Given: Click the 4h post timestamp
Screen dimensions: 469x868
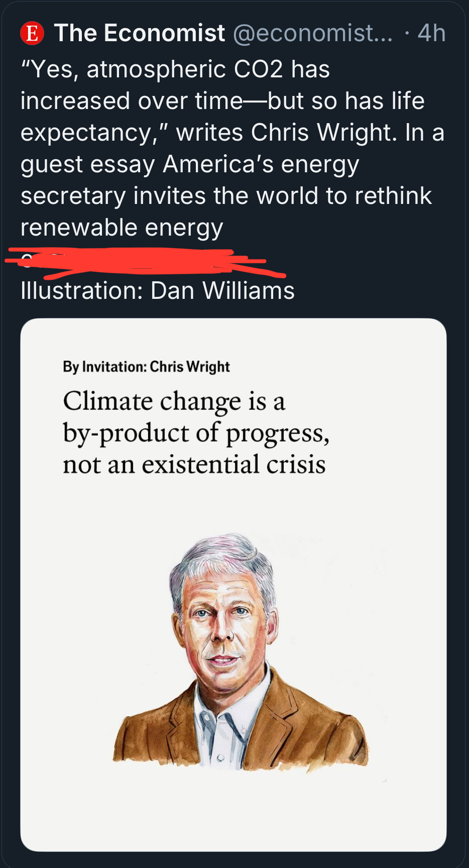Looking at the screenshot, I should pyautogui.click(x=431, y=33).
